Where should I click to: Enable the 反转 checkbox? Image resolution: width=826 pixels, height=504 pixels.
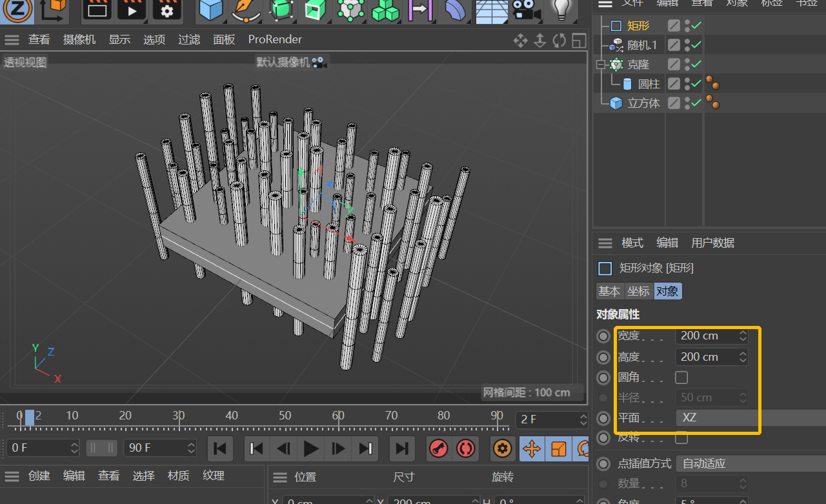(x=681, y=438)
